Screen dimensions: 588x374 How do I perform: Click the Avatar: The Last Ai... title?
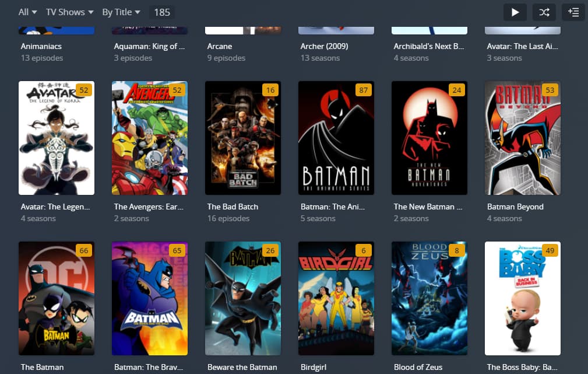coord(522,46)
